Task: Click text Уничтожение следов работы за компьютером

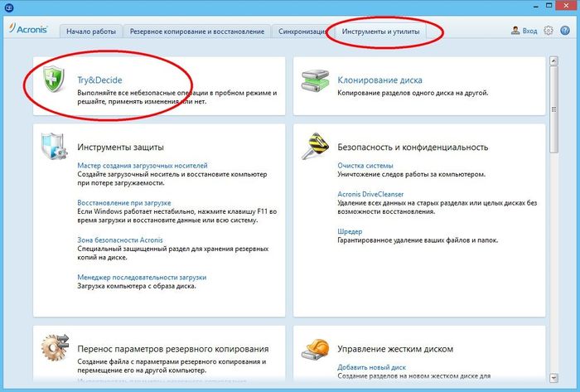Action: (x=411, y=174)
